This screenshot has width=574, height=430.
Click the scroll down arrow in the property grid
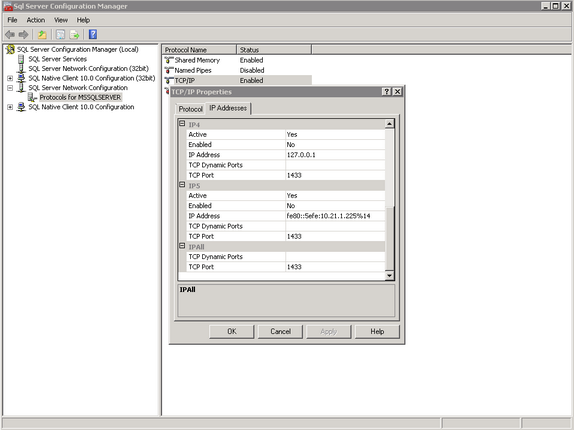tap(390, 276)
